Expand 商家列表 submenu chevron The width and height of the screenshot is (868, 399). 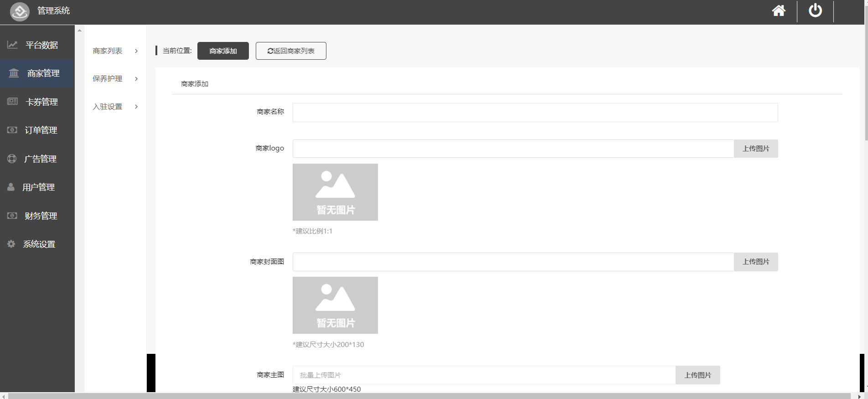(136, 51)
